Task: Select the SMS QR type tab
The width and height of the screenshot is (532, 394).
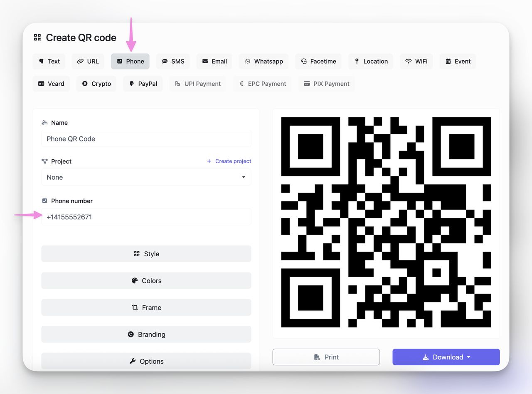Action: pyautogui.click(x=173, y=61)
